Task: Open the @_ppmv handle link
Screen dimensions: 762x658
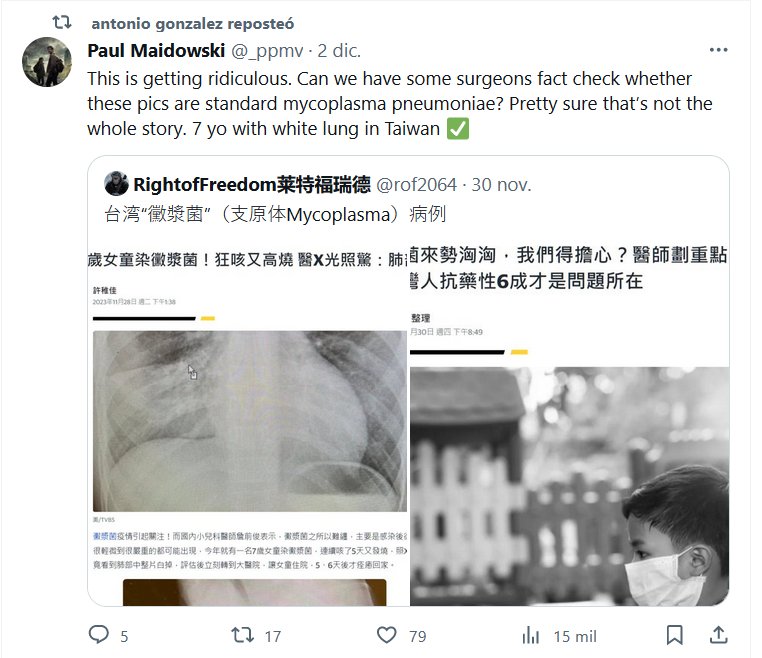Action: (267, 51)
